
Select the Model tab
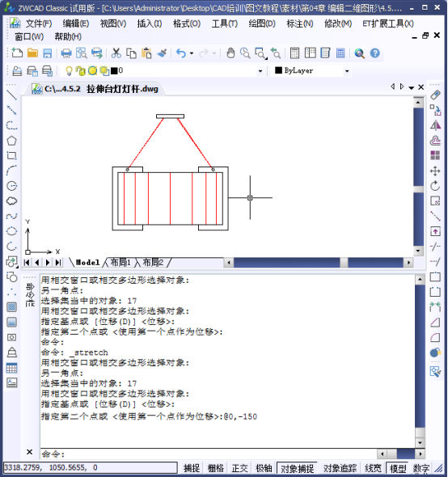pos(87,262)
